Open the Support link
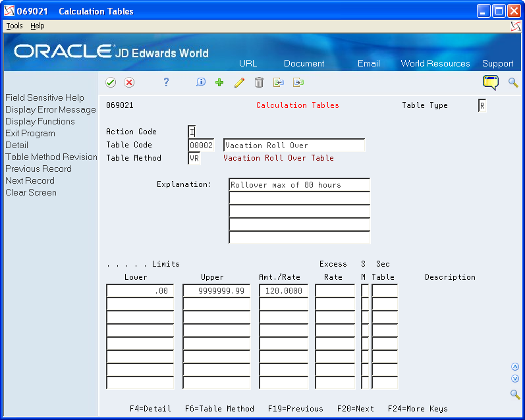This screenshot has height=420, width=525. (x=497, y=63)
